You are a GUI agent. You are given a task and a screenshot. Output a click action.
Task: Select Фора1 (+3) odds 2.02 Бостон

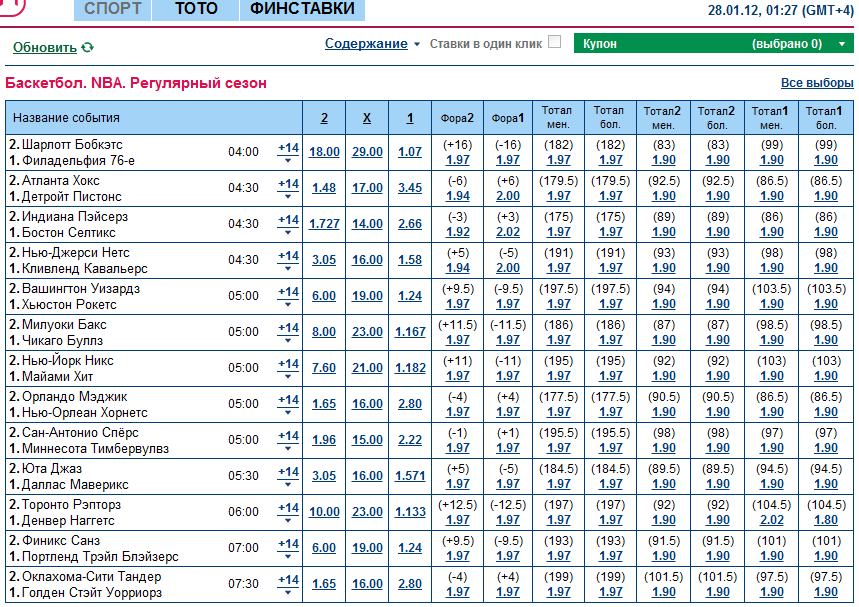coord(508,232)
